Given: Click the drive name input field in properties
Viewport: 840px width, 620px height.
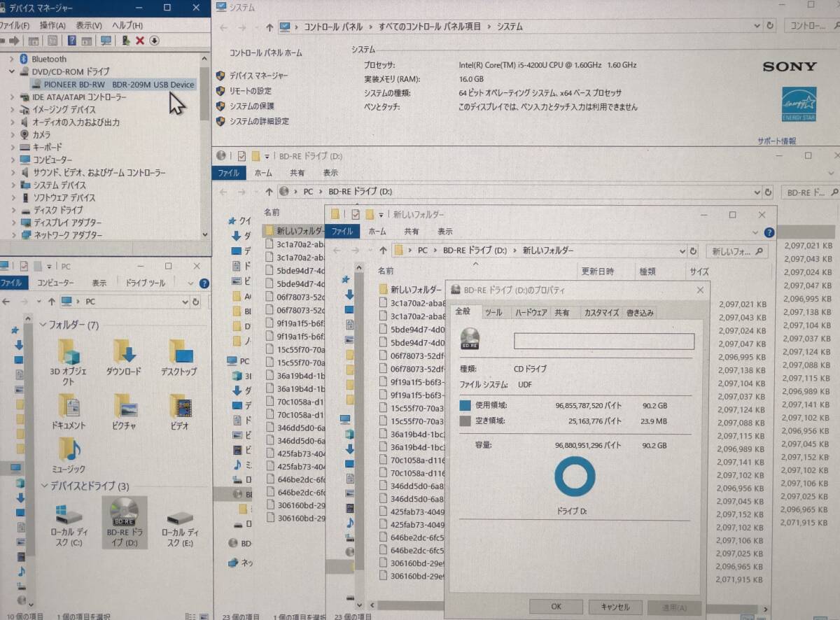Looking at the screenshot, I should (x=604, y=341).
